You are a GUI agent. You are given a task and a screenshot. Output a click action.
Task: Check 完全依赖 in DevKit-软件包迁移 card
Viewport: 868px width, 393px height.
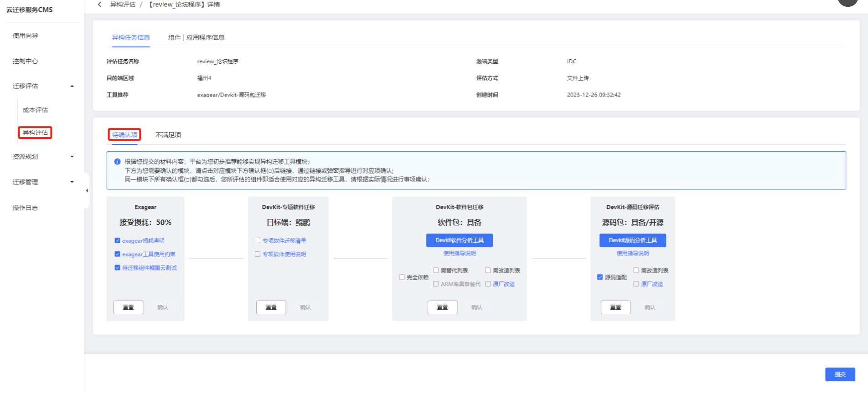click(x=402, y=277)
